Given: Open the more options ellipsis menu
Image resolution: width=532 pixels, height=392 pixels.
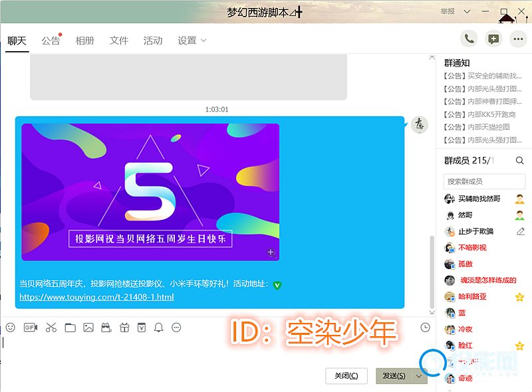Looking at the screenshot, I should pos(518,39).
